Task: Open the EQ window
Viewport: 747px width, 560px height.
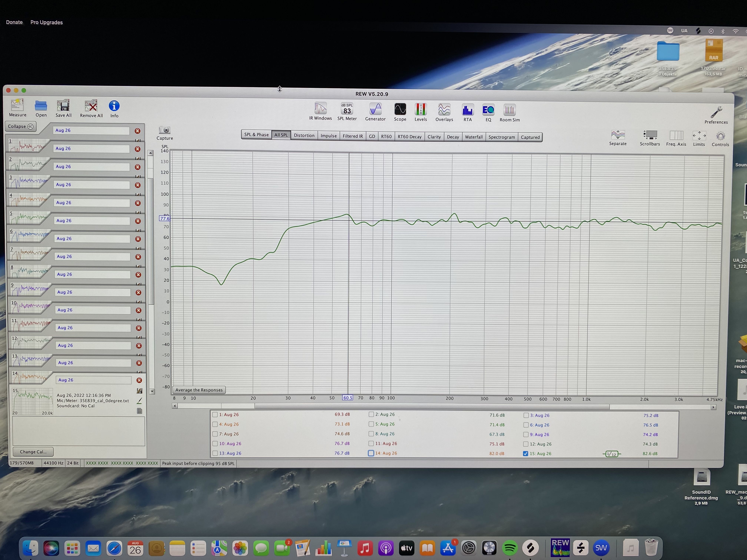Action: [488, 110]
